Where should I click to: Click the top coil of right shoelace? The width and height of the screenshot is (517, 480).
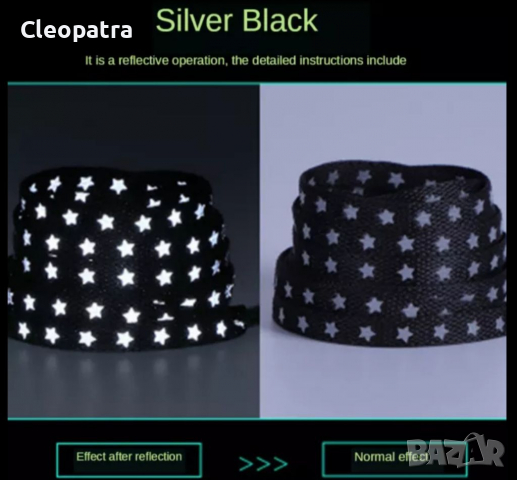point(393,178)
